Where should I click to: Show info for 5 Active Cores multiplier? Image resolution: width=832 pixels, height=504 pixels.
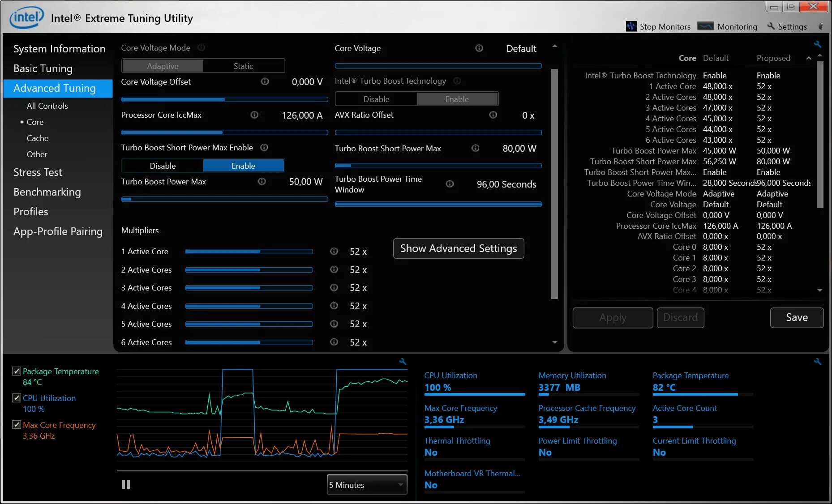click(x=334, y=324)
